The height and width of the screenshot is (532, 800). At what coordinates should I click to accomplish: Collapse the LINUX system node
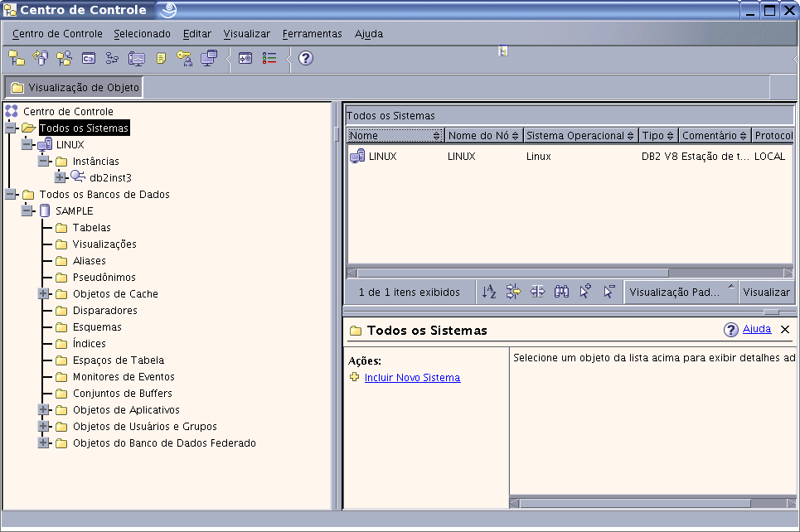point(27,144)
